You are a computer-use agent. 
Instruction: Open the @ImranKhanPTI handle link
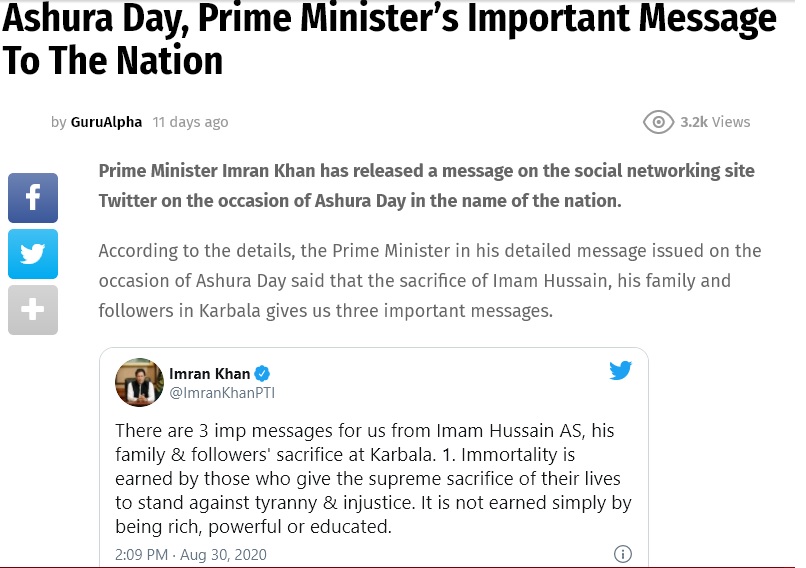[222, 393]
